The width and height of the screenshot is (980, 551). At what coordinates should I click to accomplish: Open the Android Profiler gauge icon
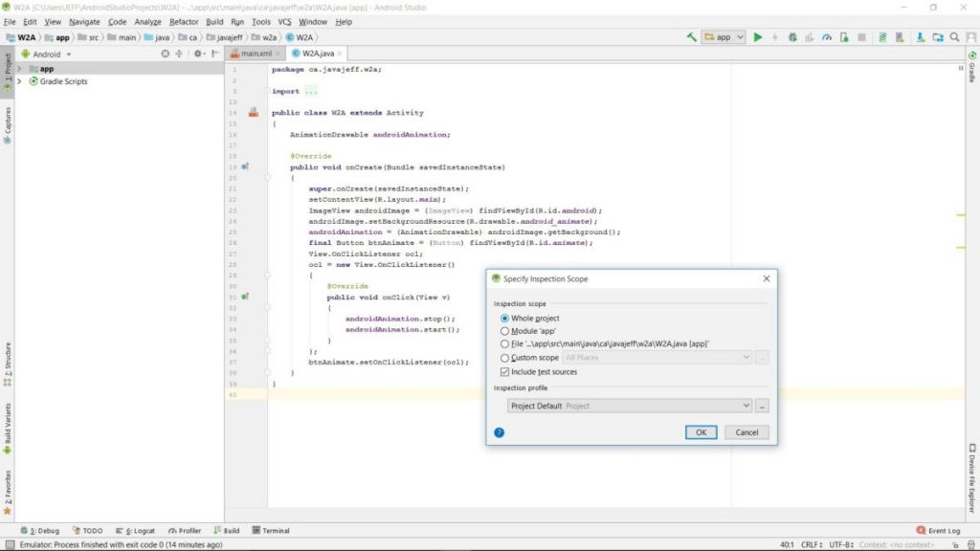[827, 37]
